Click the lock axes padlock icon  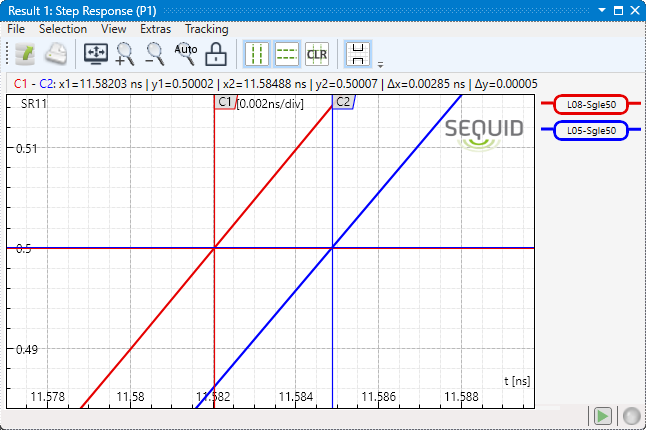(x=215, y=54)
